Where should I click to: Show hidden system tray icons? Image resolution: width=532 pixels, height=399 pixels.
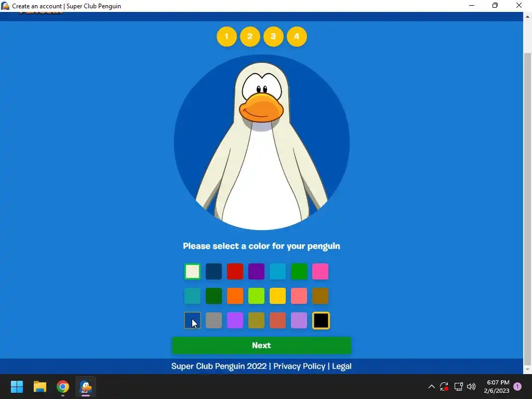(x=431, y=387)
